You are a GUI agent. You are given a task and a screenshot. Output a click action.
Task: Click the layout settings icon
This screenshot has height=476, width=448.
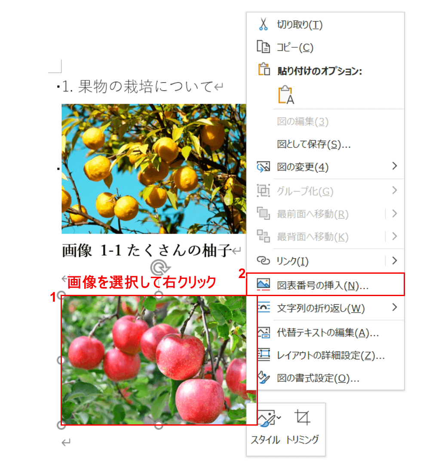tap(264, 355)
